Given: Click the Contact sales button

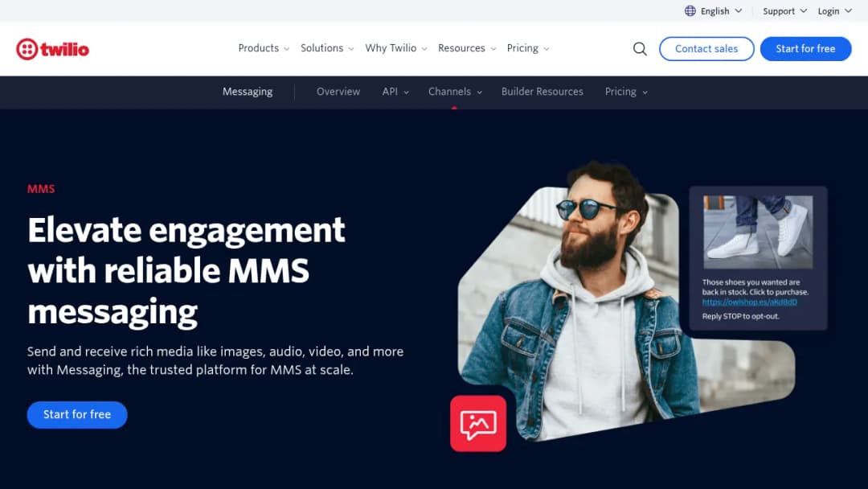Looking at the screenshot, I should [706, 49].
